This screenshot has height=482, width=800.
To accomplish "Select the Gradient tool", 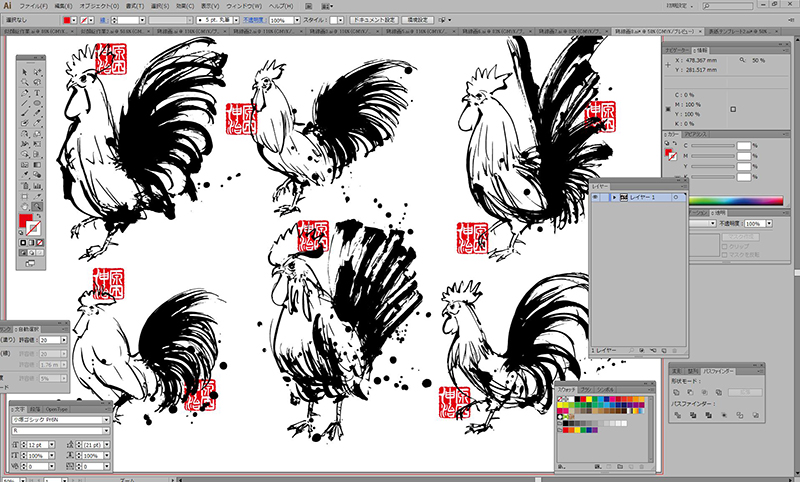I will click(x=37, y=165).
